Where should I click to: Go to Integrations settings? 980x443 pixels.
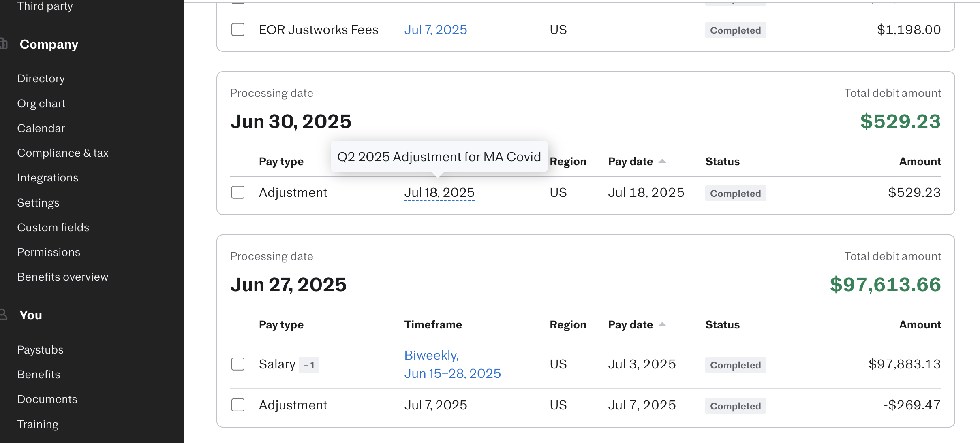point(48,177)
